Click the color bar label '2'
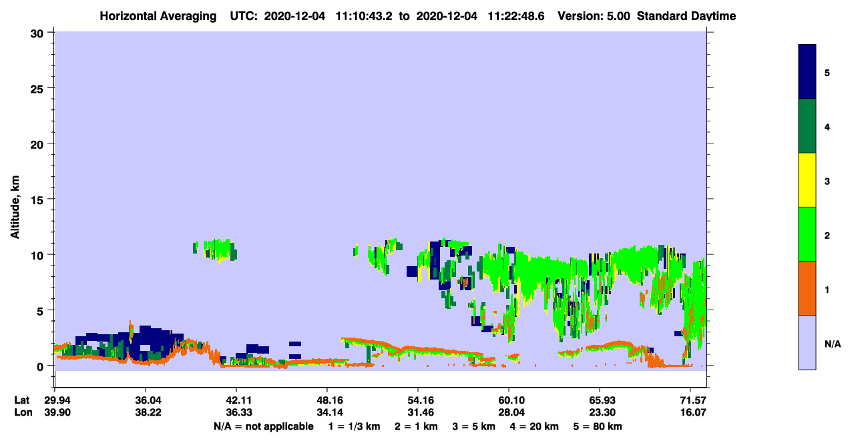 pyautogui.click(x=827, y=236)
